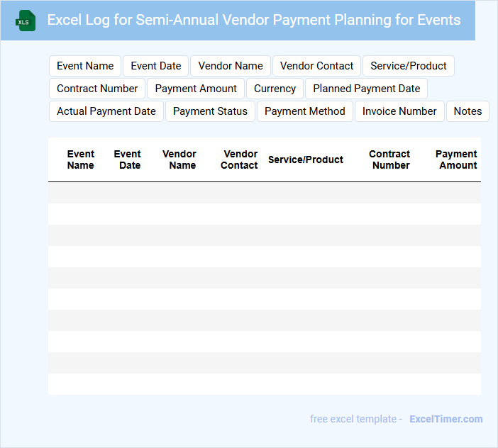Select the Contract Number tag
Screen dimensions: 498x448
point(97,89)
